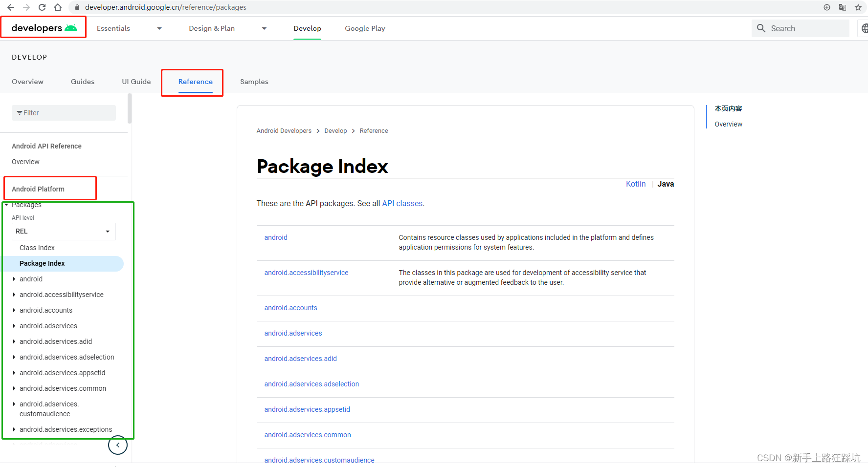Open the browser home page icon
The width and height of the screenshot is (868, 467).
(x=58, y=7)
